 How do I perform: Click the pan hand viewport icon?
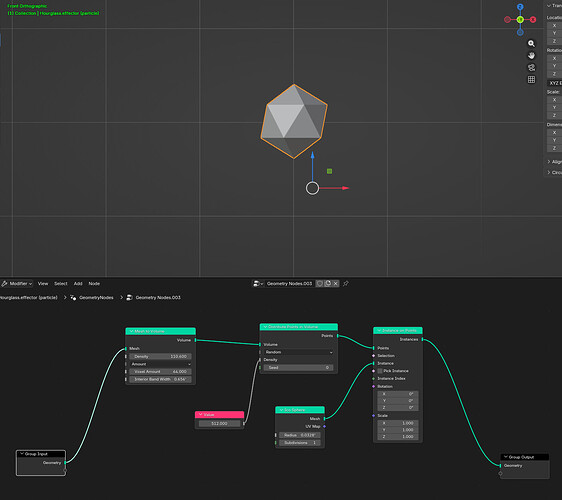click(x=531, y=56)
